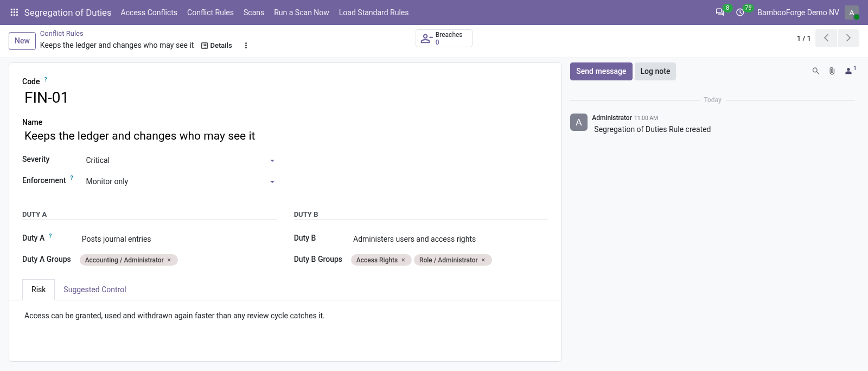
Task: Open the Scans menu
Action: pyautogui.click(x=254, y=12)
